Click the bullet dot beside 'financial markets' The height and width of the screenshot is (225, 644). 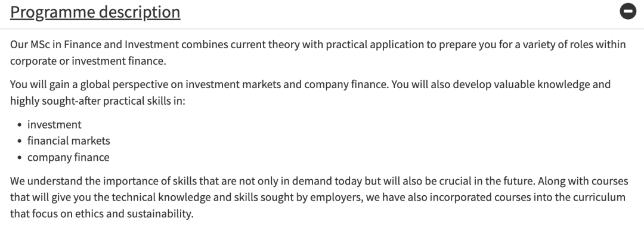tap(20, 142)
